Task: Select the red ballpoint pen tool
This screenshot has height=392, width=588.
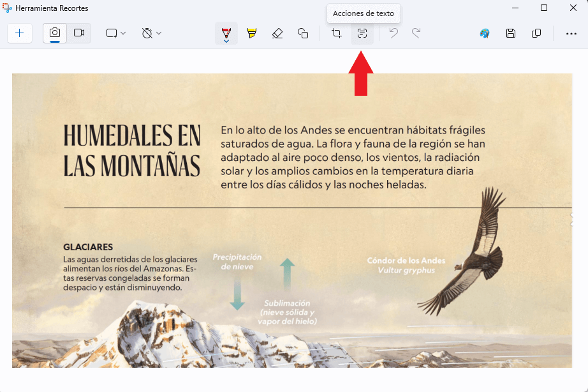Action: pos(226,33)
